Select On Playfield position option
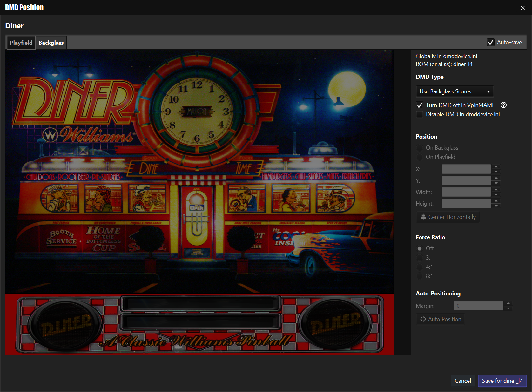This screenshot has height=392, width=532. click(420, 157)
